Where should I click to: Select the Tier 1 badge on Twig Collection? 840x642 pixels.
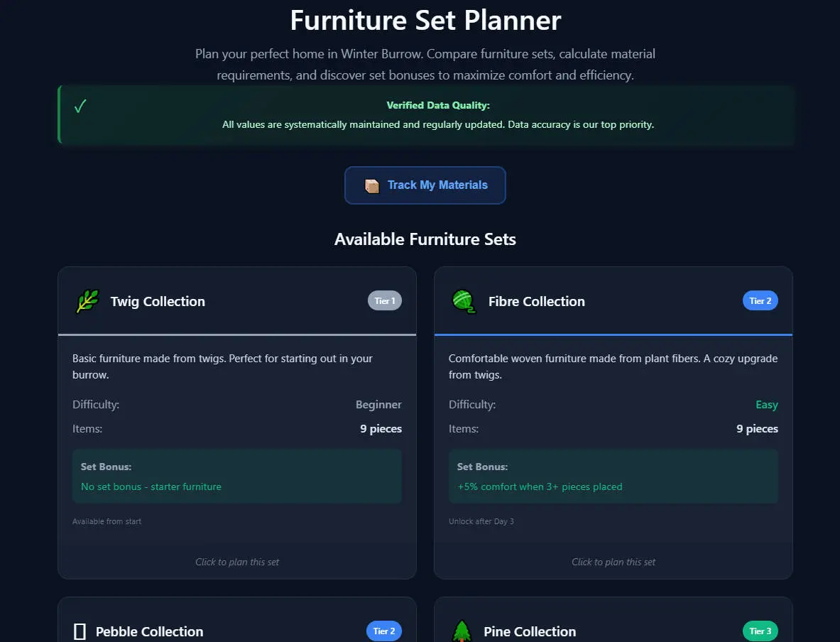[384, 300]
